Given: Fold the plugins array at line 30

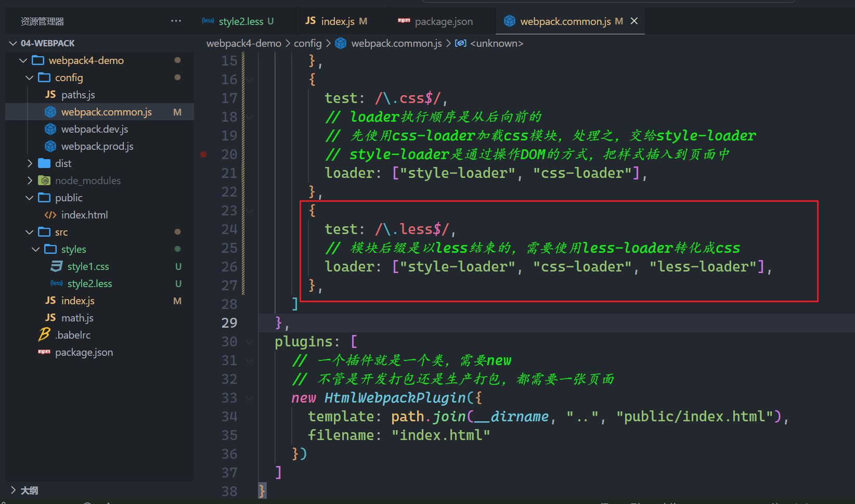Looking at the screenshot, I should click(x=250, y=342).
